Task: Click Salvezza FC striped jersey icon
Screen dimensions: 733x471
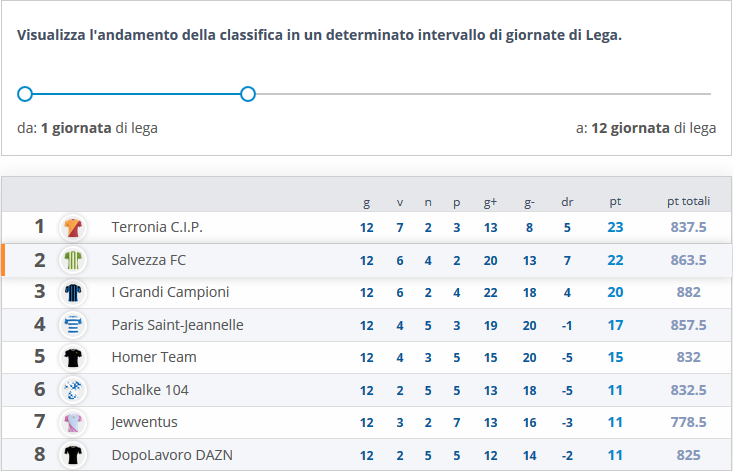Action: [73, 261]
